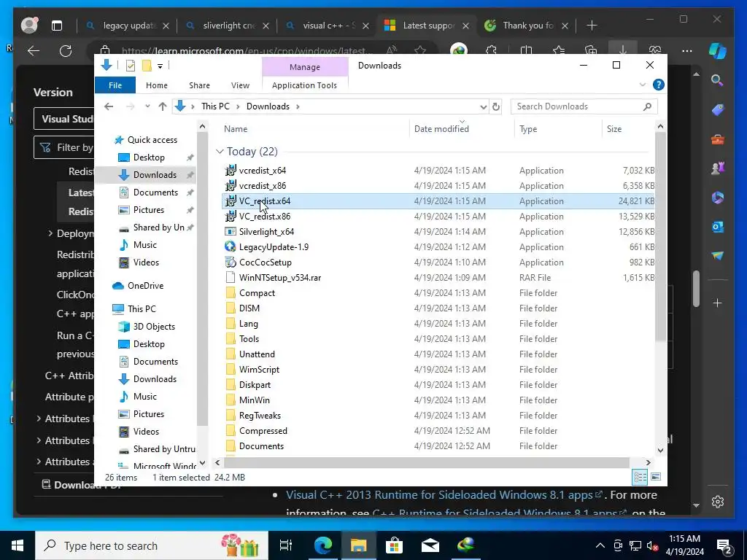This screenshot has height=560, width=747.
Task: Open Explorer help question mark icon
Action: (659, 85)
